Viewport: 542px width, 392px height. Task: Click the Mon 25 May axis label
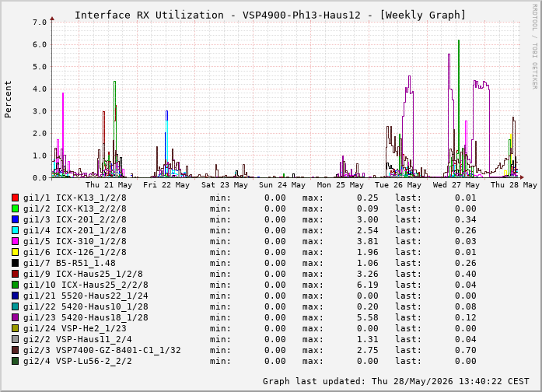(x=341, y=185)
